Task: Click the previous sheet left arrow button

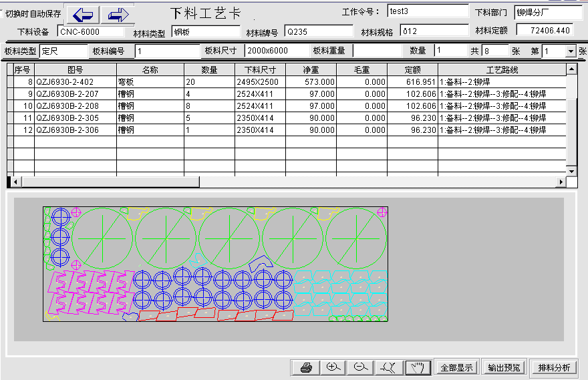Action: click(84, 14)
